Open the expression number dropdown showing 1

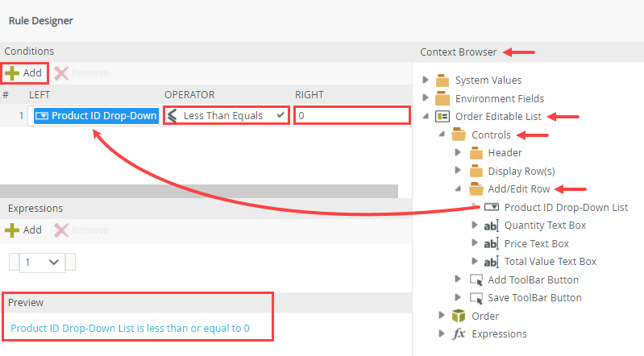[41, 262]
